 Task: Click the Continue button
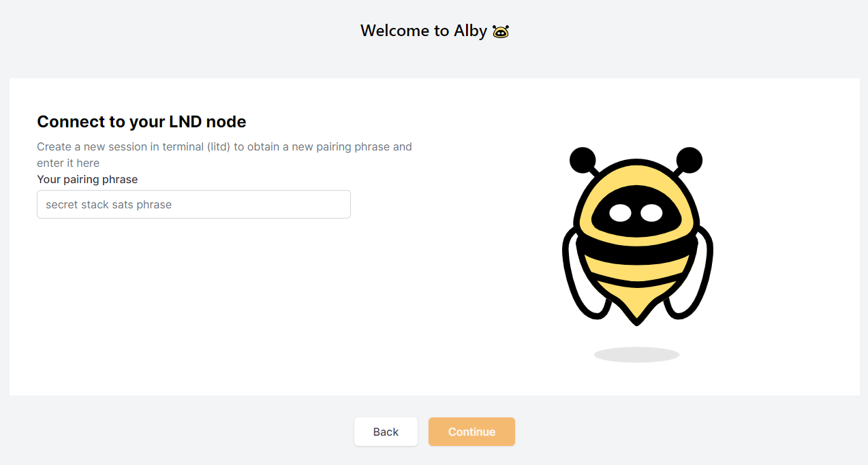(x=471, y=432)
